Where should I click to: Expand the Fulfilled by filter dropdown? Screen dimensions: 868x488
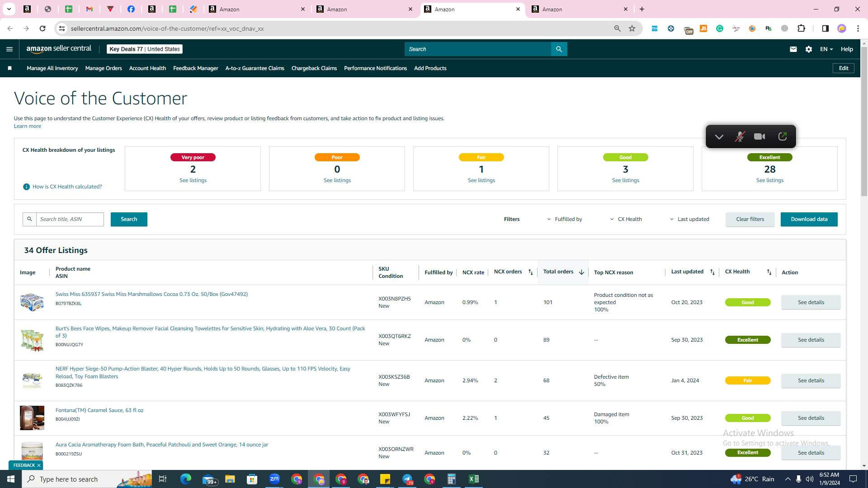pos(564,219)
